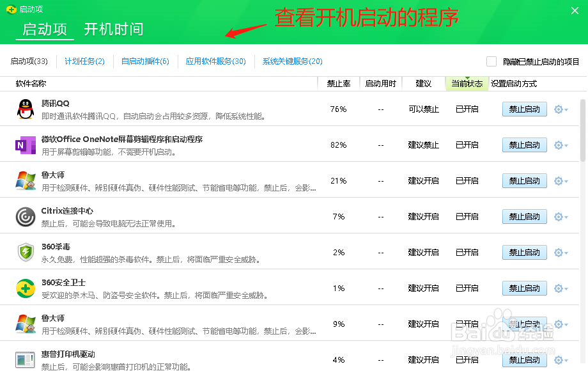Click 禁止启动 for 360安全卫士
This screenshot has width=588, height=371.
click(524, 288)
